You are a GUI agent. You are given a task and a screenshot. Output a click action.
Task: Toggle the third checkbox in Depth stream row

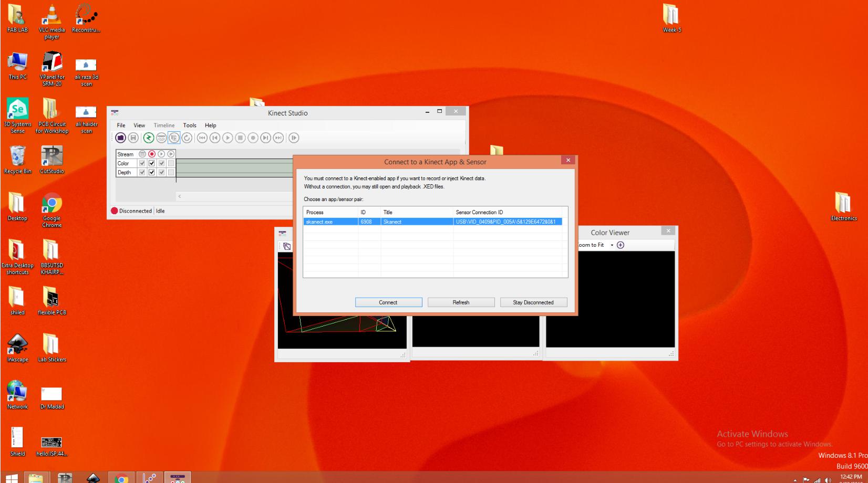coord(161,172)
